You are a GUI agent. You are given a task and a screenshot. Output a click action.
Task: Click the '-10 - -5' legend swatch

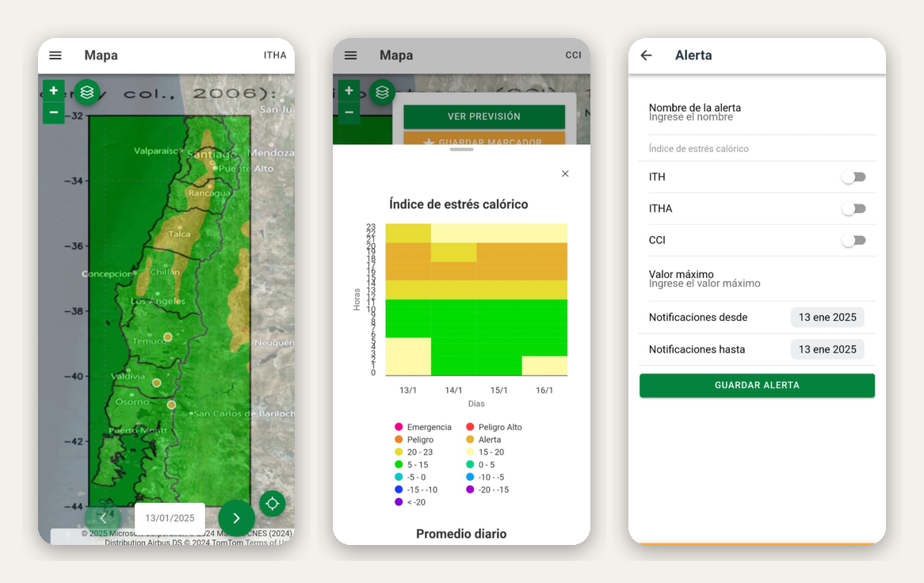tap(470, 477)
